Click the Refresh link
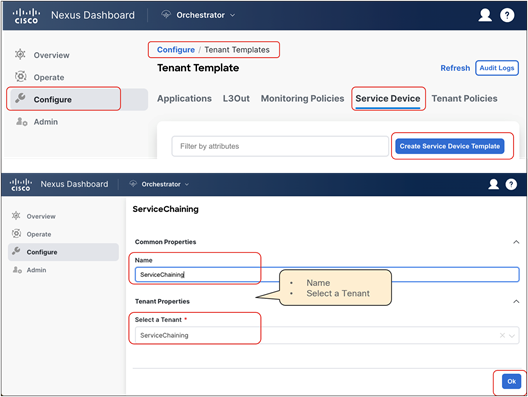Image resolution: width=528 pixels, height=397 pixels. click(x=455, y=68)
